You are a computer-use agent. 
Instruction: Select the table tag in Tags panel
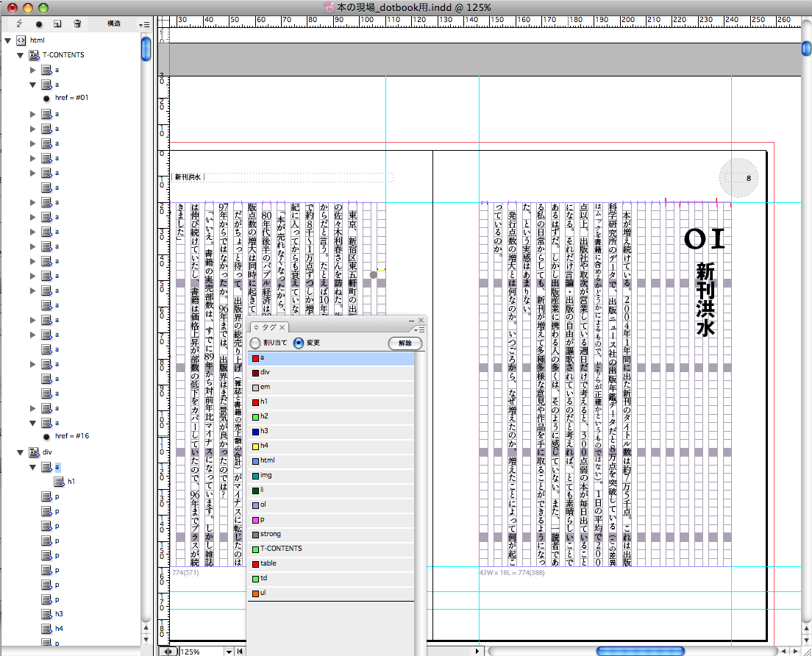tap(331, 563)
